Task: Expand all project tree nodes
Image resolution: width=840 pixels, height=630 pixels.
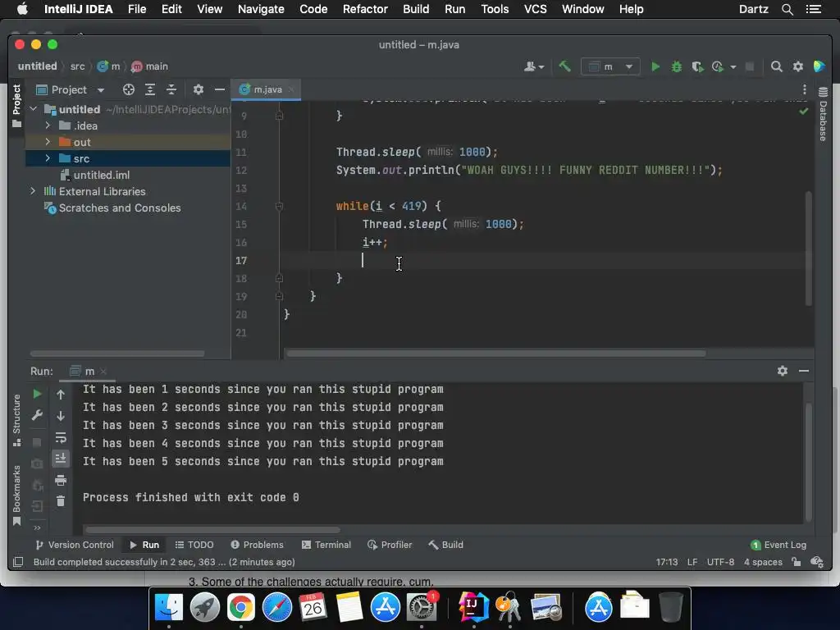Action: pos(150,89)
